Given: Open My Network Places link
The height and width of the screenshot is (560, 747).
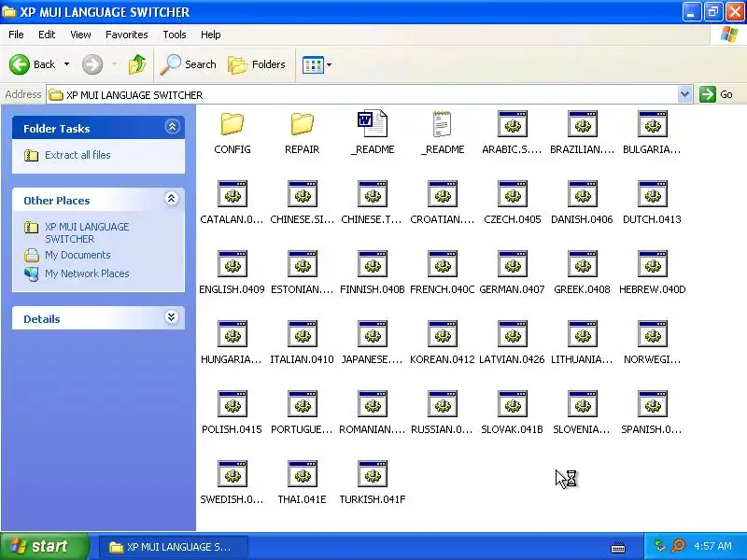Looking at the screenshot, I should coord(87,273).
